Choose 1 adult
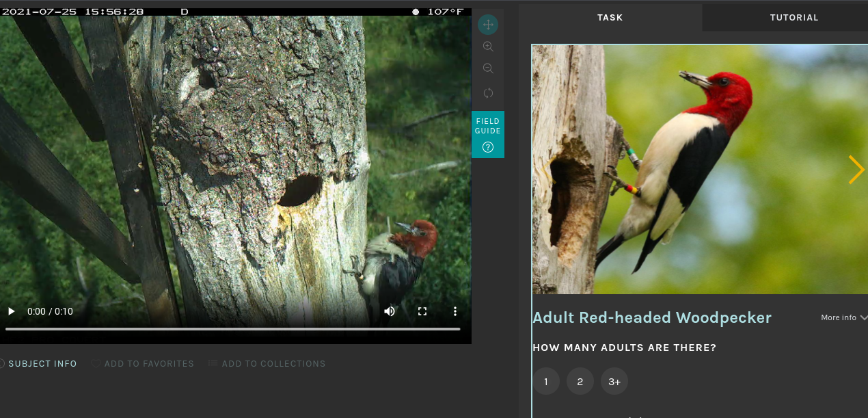868x418 pixels. [546, 382]
